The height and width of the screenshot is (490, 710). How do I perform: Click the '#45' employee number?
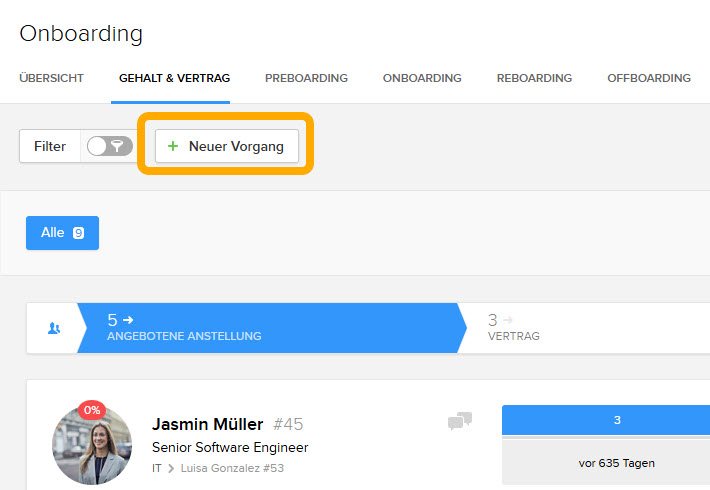pos(288,424)
